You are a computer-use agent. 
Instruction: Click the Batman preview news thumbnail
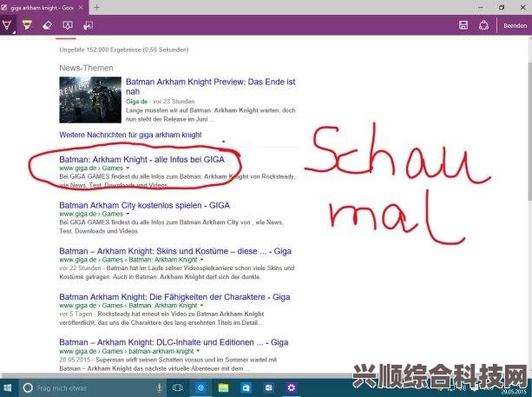coord(90,100)
